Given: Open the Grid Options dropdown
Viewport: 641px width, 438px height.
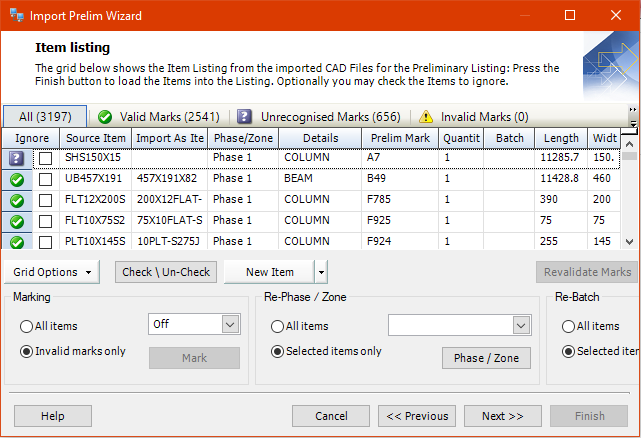Looking at the screenshot, I should point(53,272).
